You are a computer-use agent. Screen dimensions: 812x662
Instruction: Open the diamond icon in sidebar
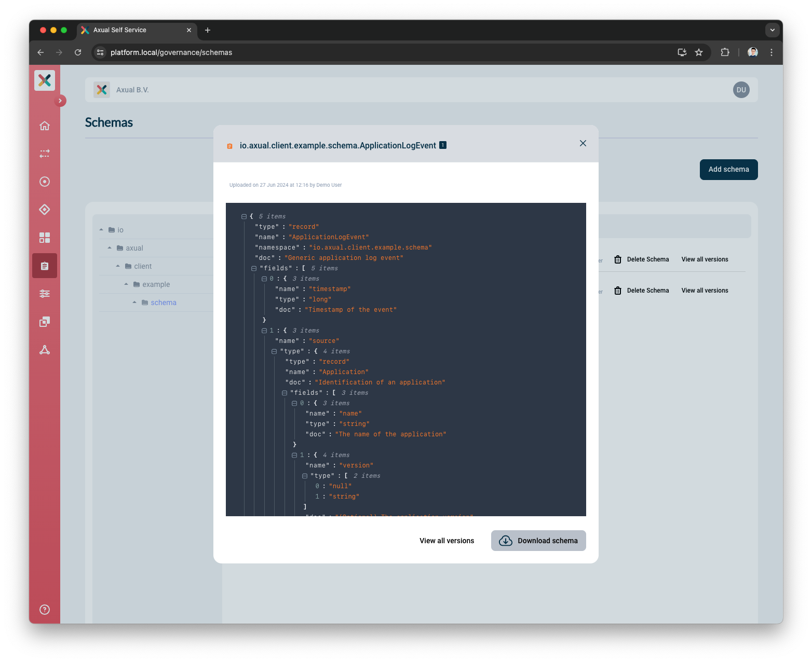pyautogui.click(x=45, y=210)
